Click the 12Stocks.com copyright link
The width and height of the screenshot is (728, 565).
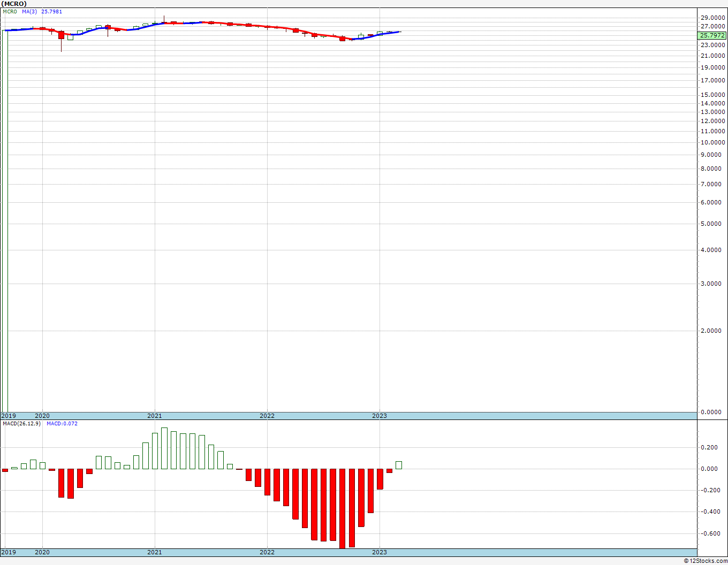(x=706, y=561)
